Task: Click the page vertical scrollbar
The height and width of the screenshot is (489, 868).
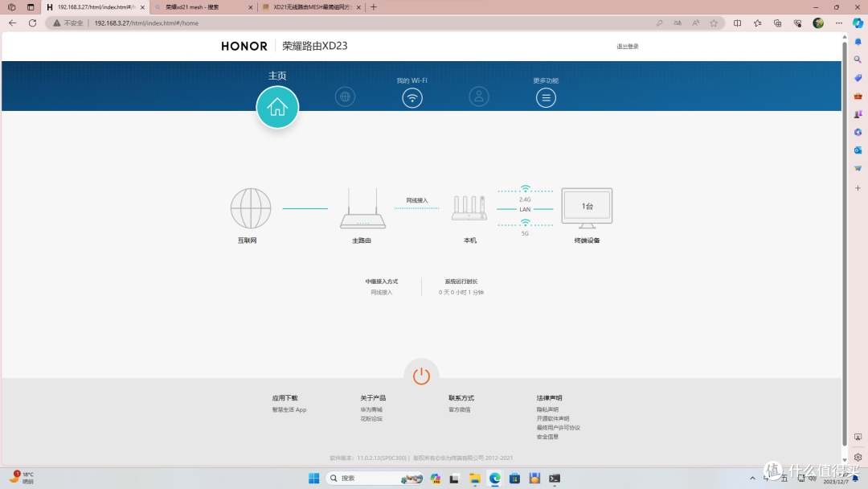Action: pos(844,244)
